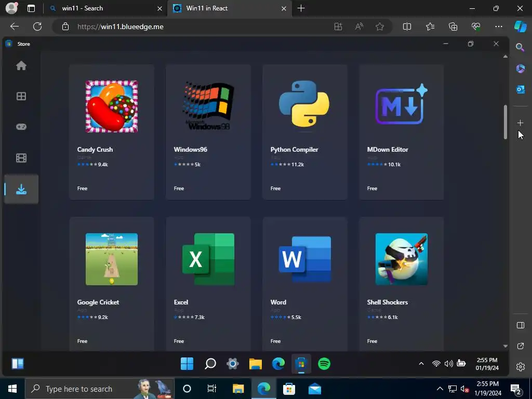Open the Windows96 app logo

point(208,106)
